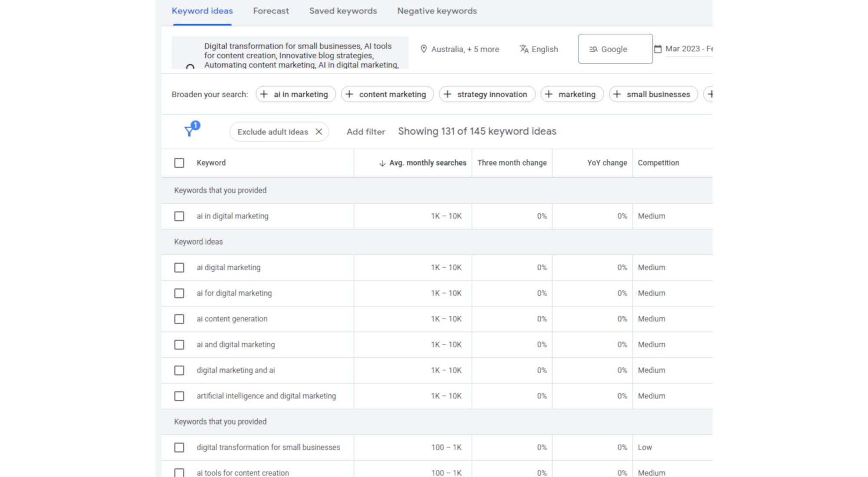Click the language translate icon
The height and width of the screenshot is (477, 868).
(x=524, y=49)
